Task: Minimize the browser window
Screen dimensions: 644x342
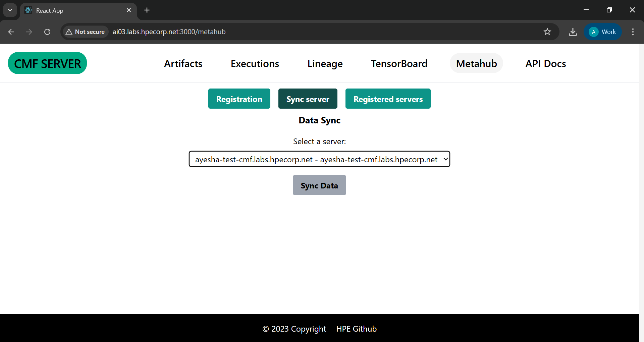Action: pyautogui.click(x=586, y=10)
